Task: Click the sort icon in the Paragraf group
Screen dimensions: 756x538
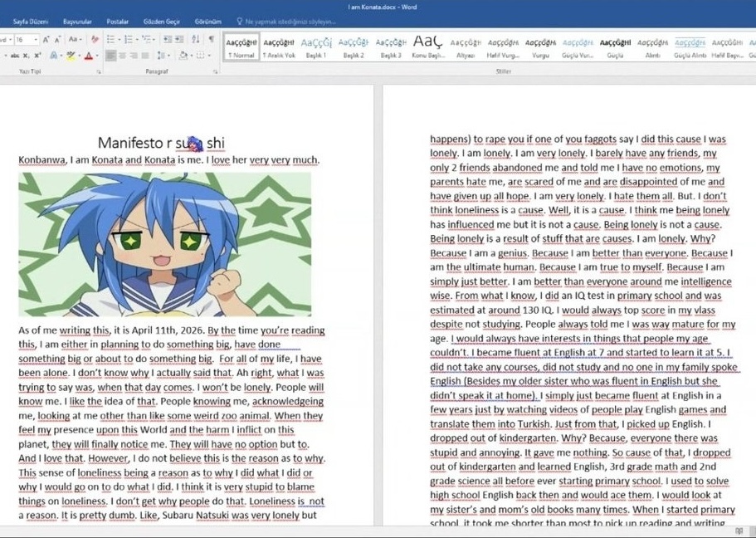Action: (x=196, y=39)
